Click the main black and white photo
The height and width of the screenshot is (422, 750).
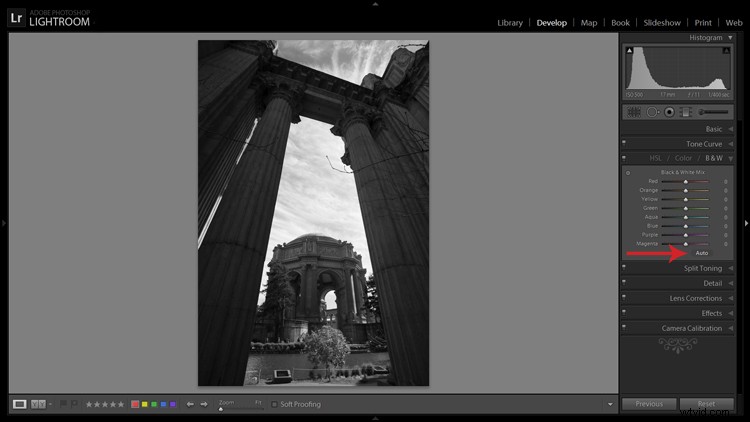pos(313,213)
